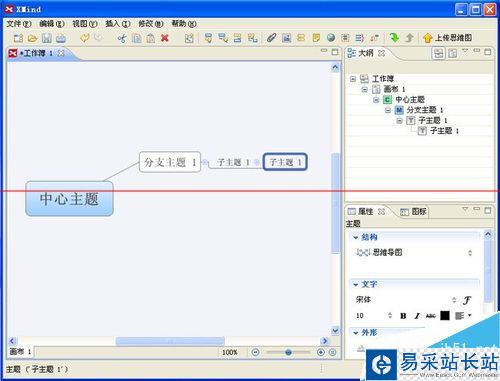Select the 中心主题 central topic on canvas
The image size is (500, 381).
69,199
